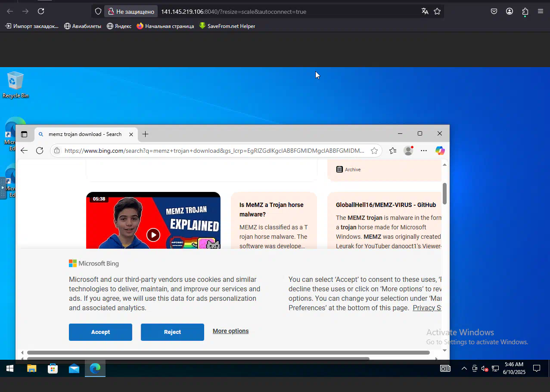The height and width of the screenshot is (392, 550).
Task: Reject Bing cookies
Action: pos(172,332)
